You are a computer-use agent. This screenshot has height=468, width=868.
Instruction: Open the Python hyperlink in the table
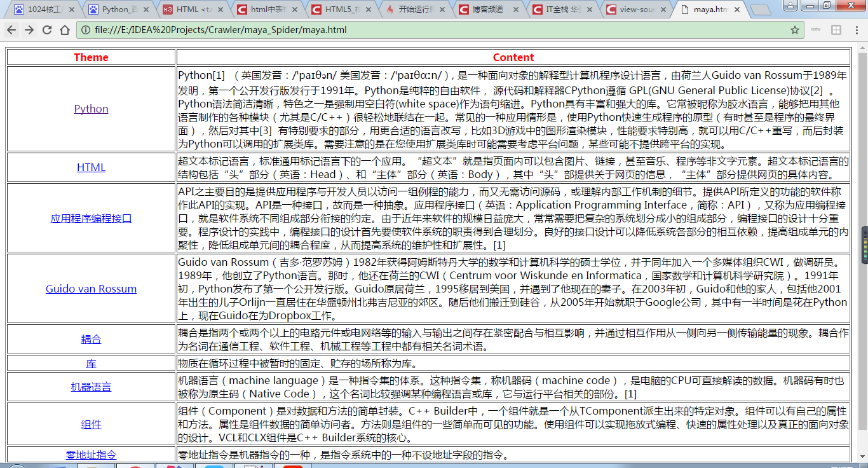tap(91, 109)
